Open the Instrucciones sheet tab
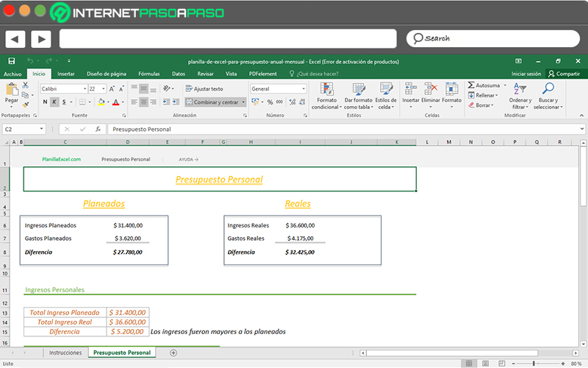The height and width of the screenshot is (368, 588). click(x=65, y=353)
